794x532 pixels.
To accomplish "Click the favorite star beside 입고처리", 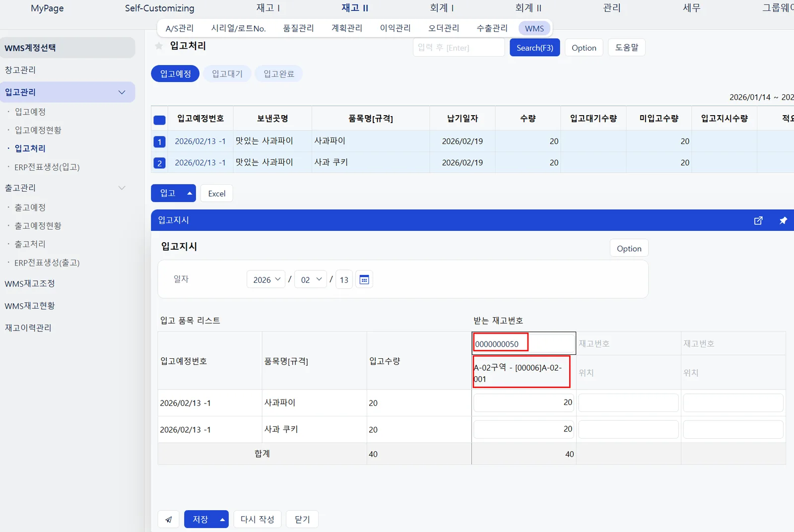I will point(159,46).
